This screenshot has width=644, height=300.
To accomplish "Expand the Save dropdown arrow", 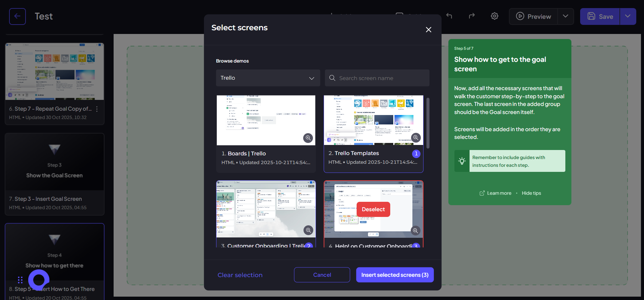I will [628, 16].
